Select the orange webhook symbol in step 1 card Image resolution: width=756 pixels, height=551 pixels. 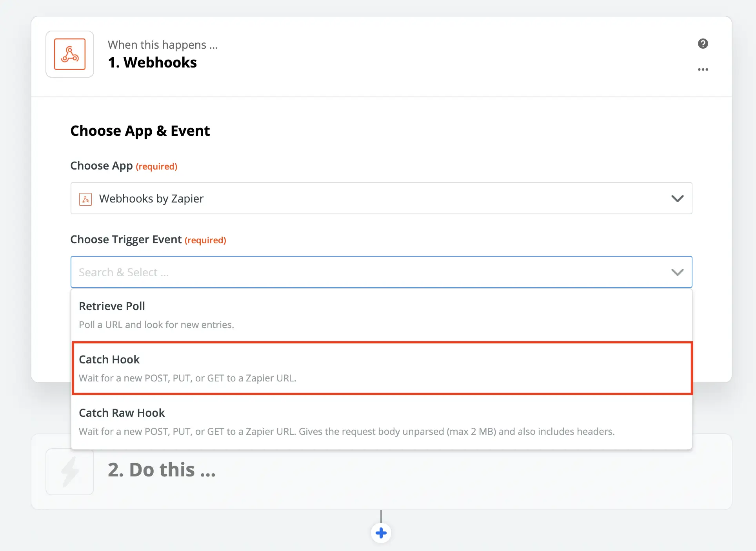coord(69,54)
